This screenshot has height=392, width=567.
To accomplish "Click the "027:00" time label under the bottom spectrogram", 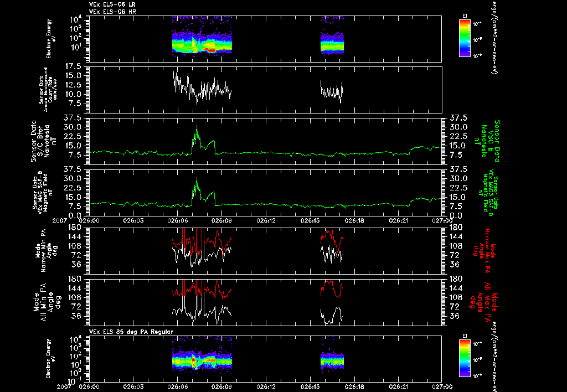I will [x=442, y=386].
